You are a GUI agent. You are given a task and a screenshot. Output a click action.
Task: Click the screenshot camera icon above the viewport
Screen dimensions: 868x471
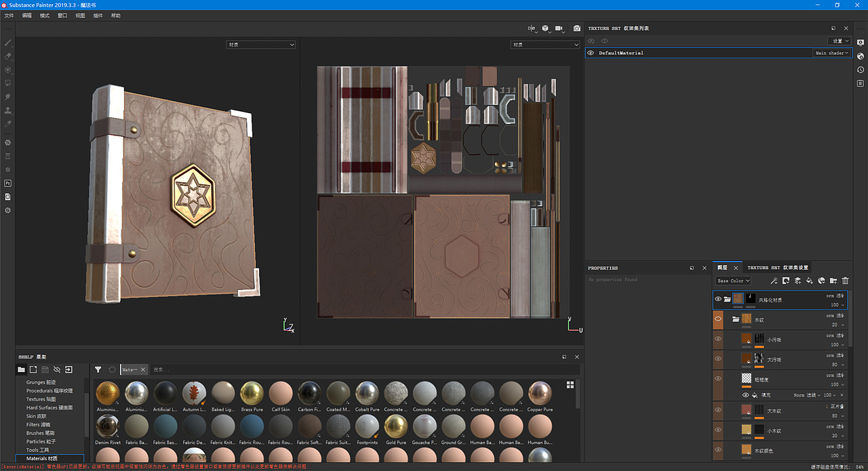(x=576, y=28)
